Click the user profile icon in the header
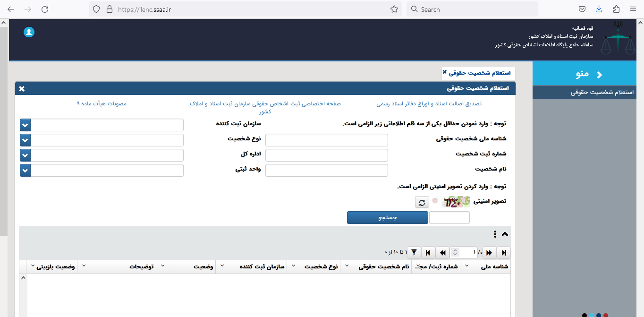 [x=29, y=32]
